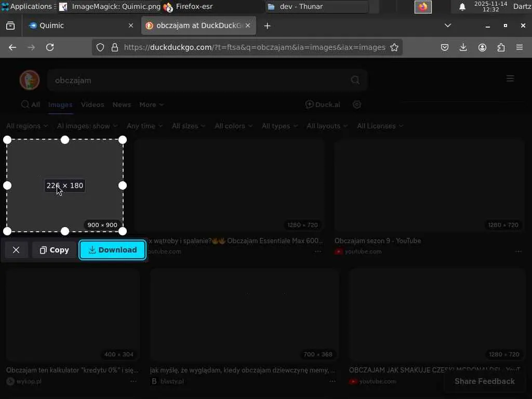
Task: Click the forward navigation arrow
Action: tap(31, 47)
